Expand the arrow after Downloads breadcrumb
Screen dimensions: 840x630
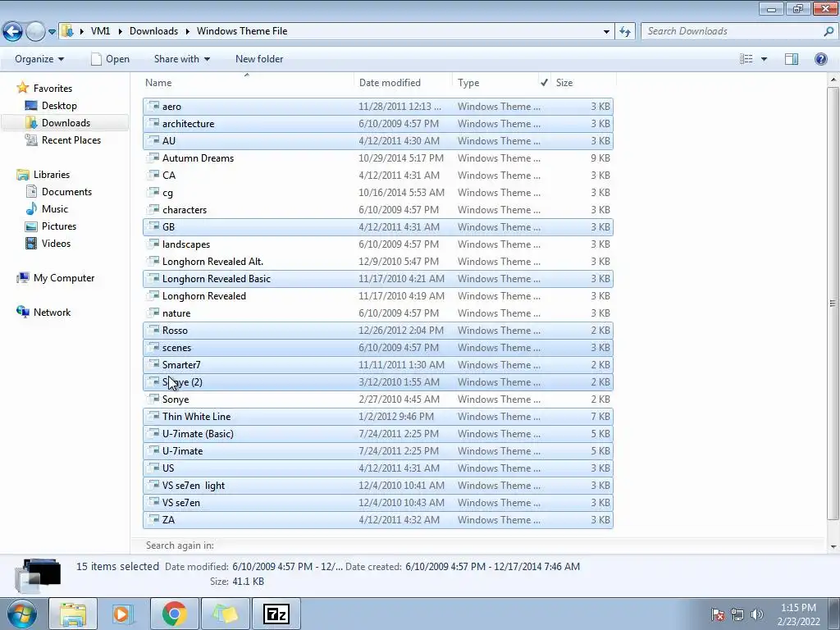188,31
